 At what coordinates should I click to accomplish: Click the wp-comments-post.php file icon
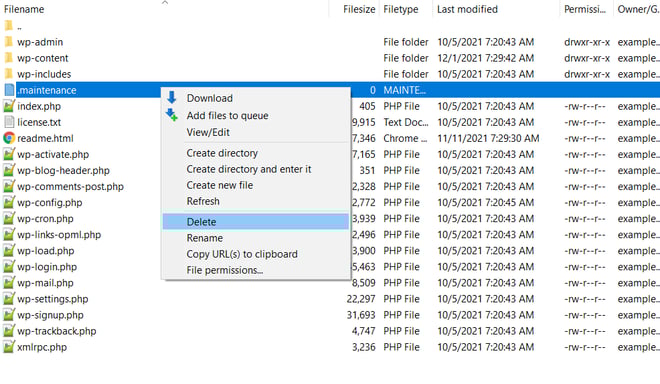coord(9,187)
